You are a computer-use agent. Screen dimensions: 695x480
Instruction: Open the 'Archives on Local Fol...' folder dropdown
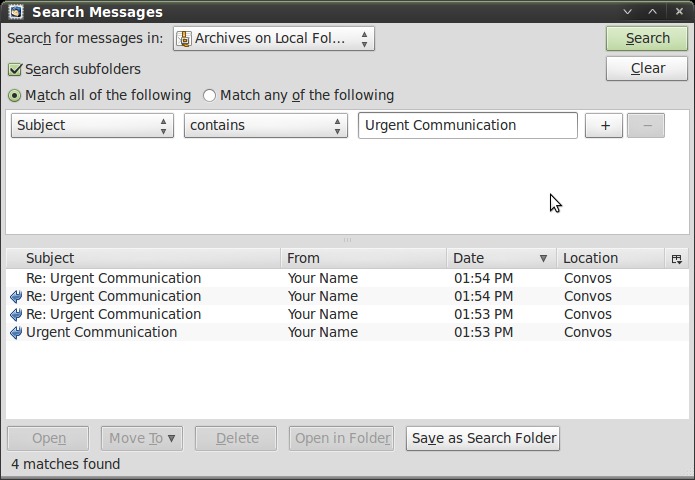(273, 39)
